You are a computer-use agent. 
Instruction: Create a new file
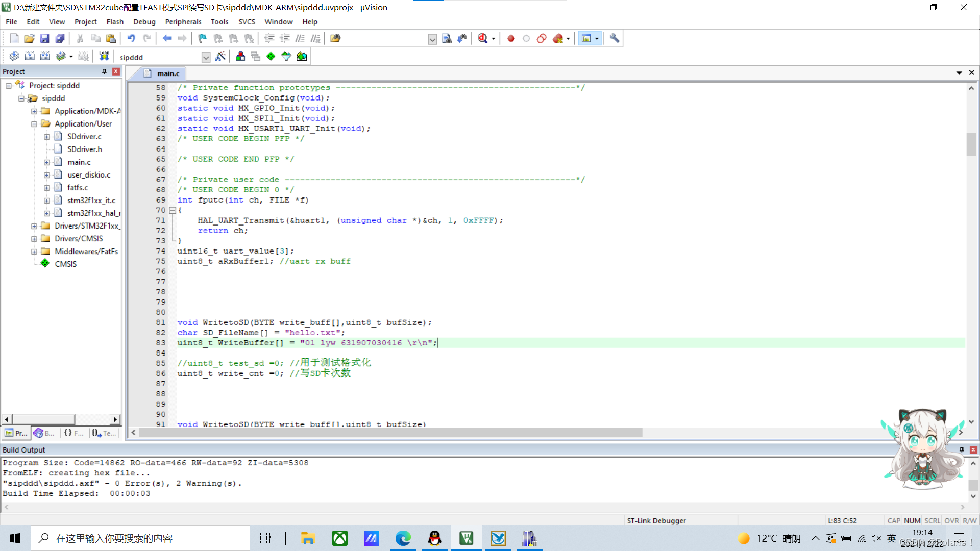coord(14,38)
